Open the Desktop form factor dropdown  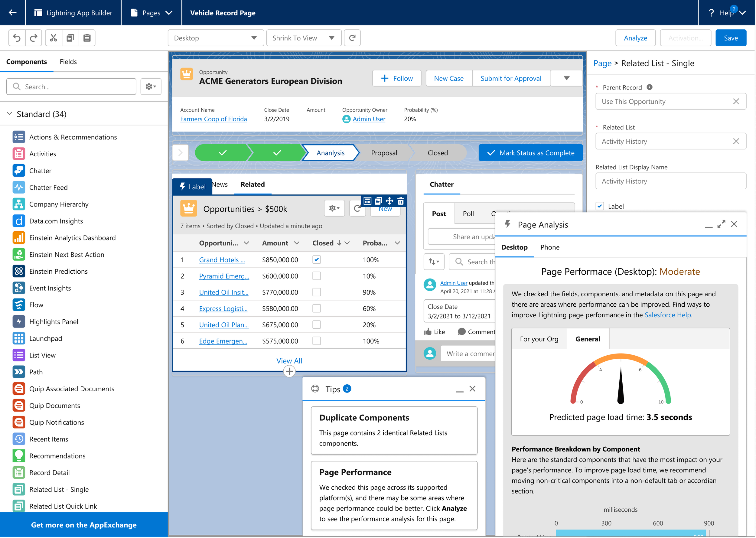215,38
